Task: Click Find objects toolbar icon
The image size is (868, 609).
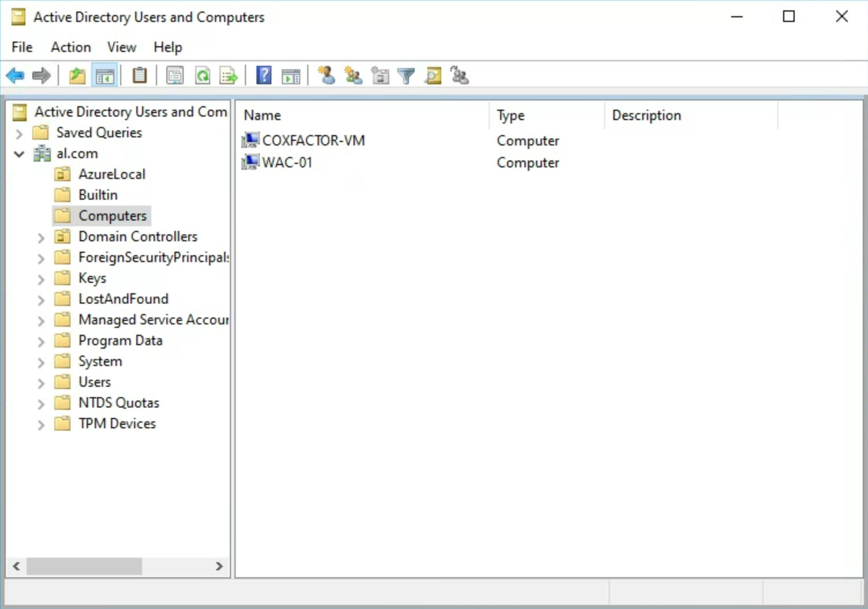Action: point(433,76)
